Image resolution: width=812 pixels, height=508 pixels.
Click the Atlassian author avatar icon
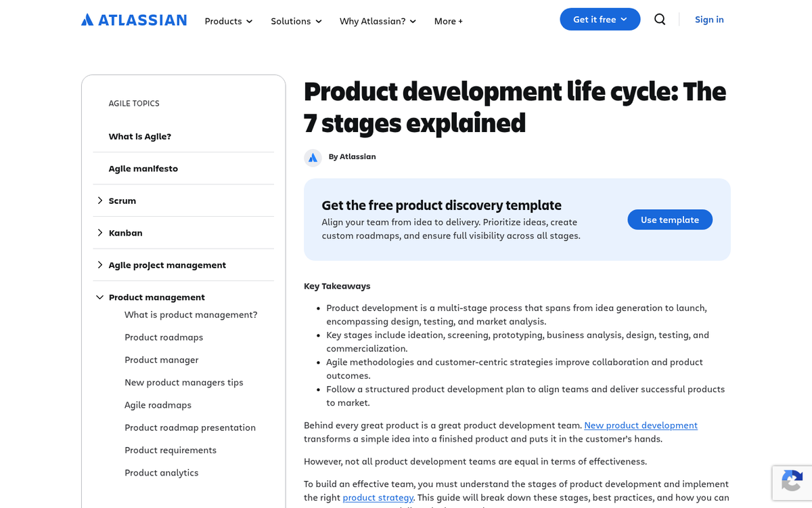(313, 157)
